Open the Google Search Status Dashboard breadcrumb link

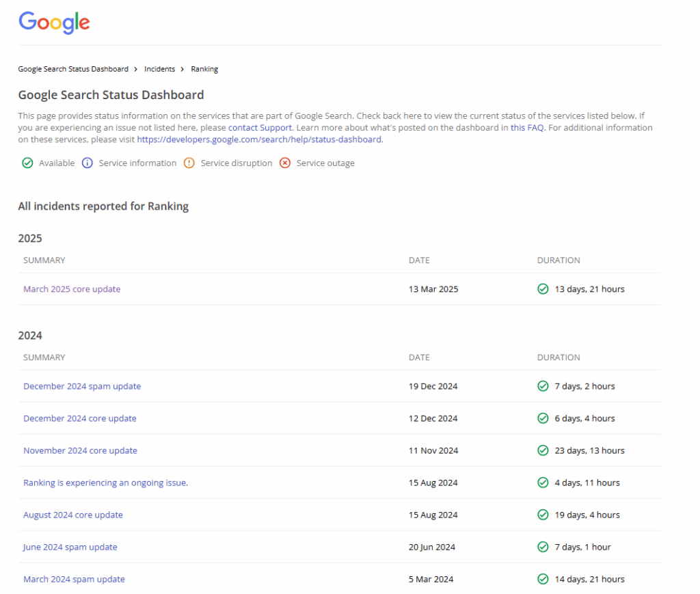[x=73, y=69]
